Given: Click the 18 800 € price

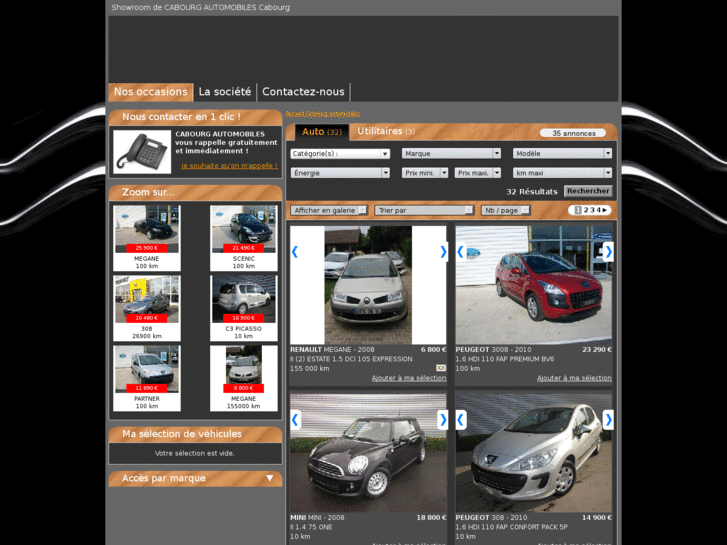Looking at the screenshot, I should (431, 518).
